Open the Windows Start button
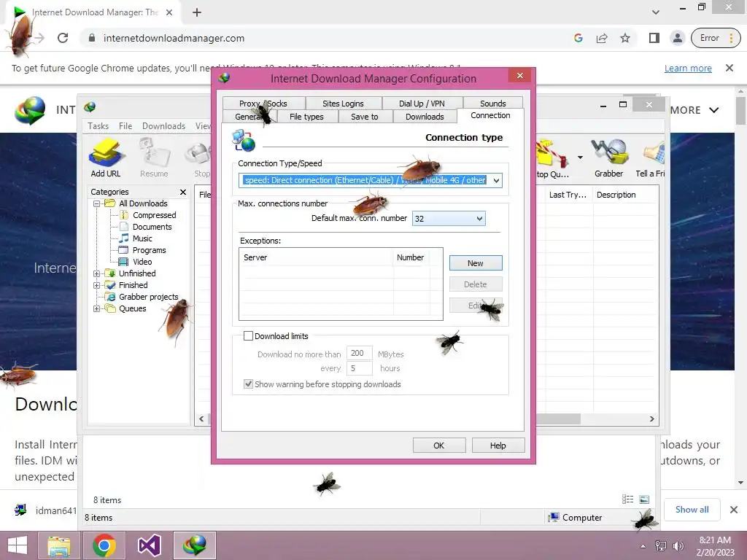747x560 pixels. click(18, 545)
